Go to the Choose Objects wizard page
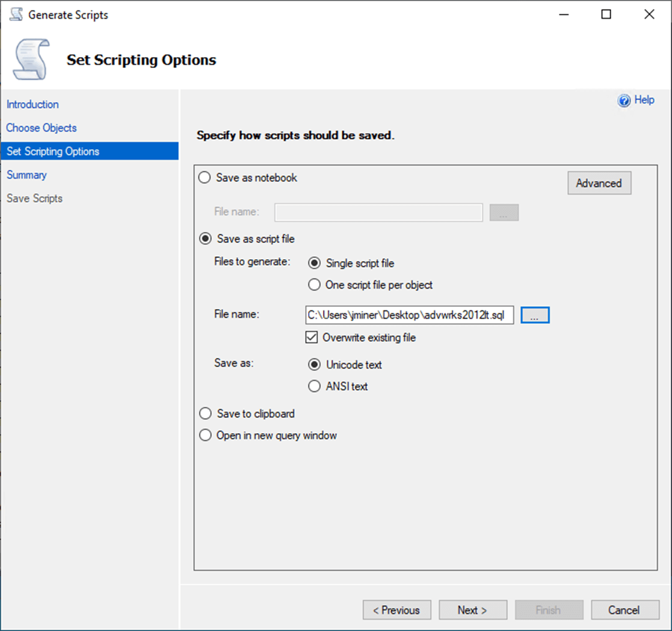672x631 pixels. pyautogui.click(x=42, y=128)
